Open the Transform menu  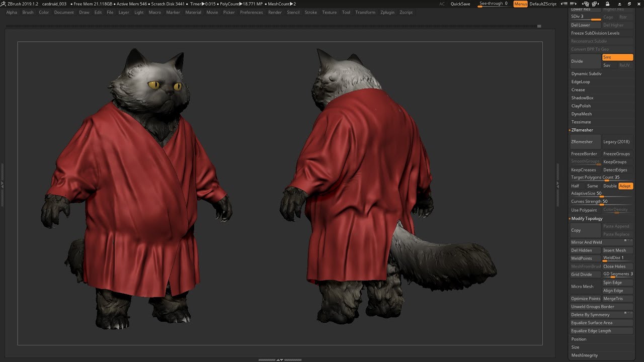(x=365, y=12)
